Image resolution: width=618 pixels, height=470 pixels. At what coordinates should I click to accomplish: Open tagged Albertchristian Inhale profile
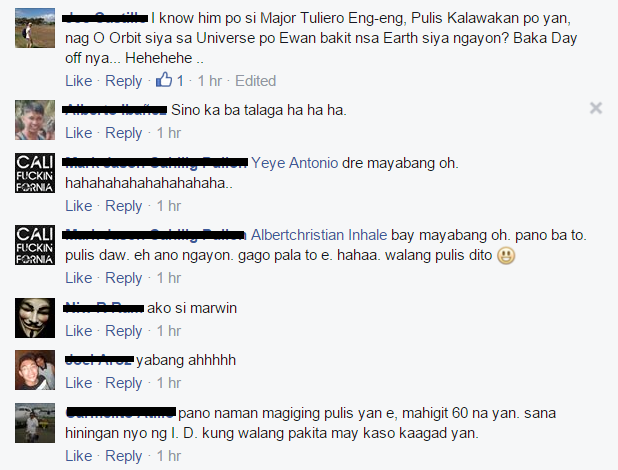pyautogui.click(x=319, y=235)
